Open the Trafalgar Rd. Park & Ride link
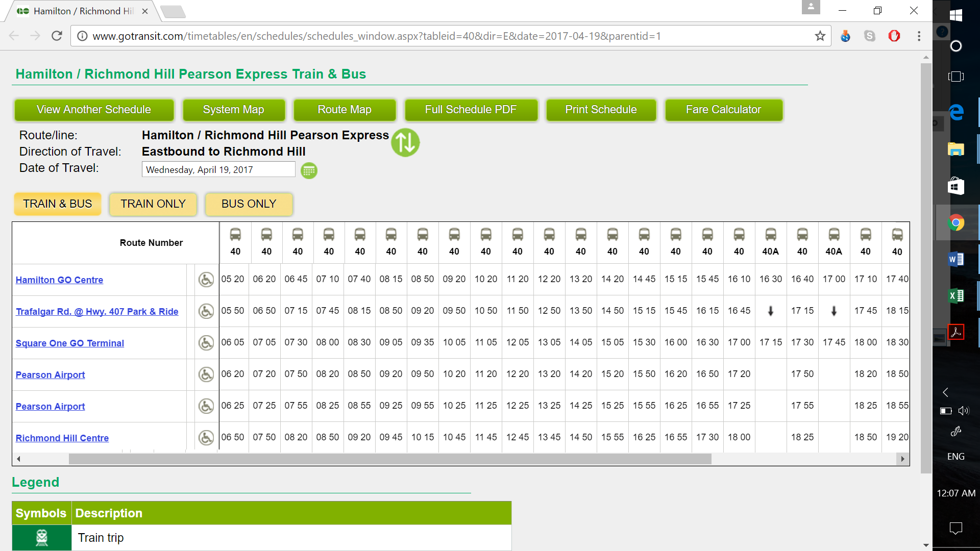Screen dimensions: 980x551 point(97,312)
